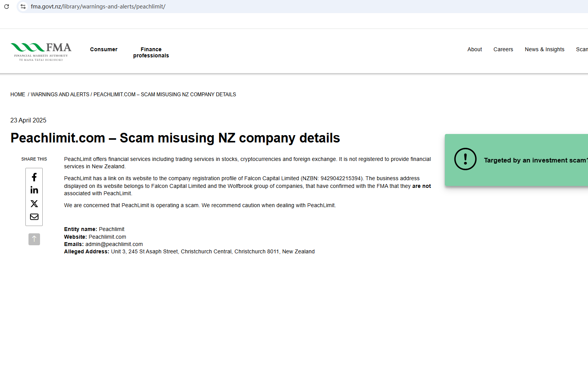
Task: Click the exclamation warning icon
Action: [x=465, y=159]
